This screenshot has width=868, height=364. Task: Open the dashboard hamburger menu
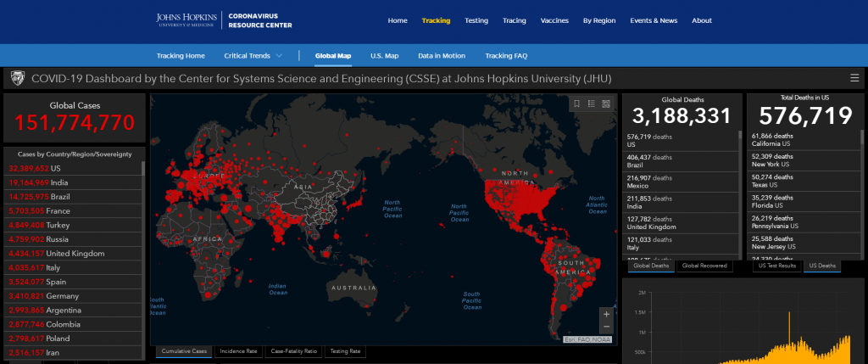pyautogui.click(x=854, y=78)
